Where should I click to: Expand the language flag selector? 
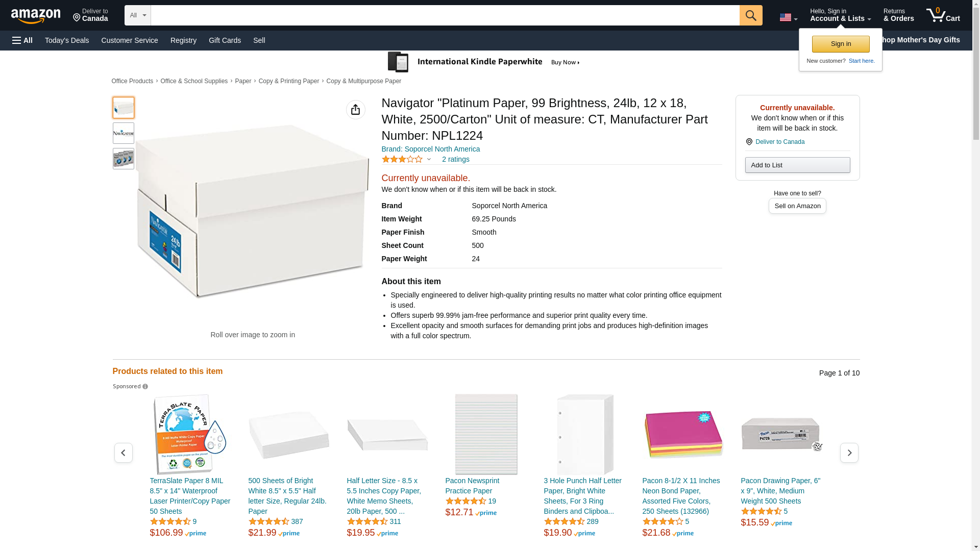[x=788, y=17]
